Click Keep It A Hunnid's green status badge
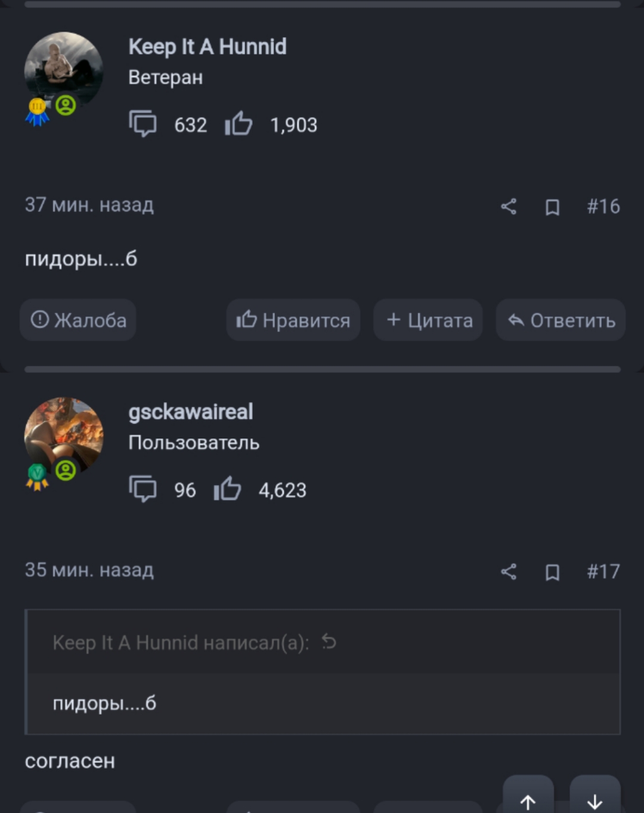 pos(66,106)
